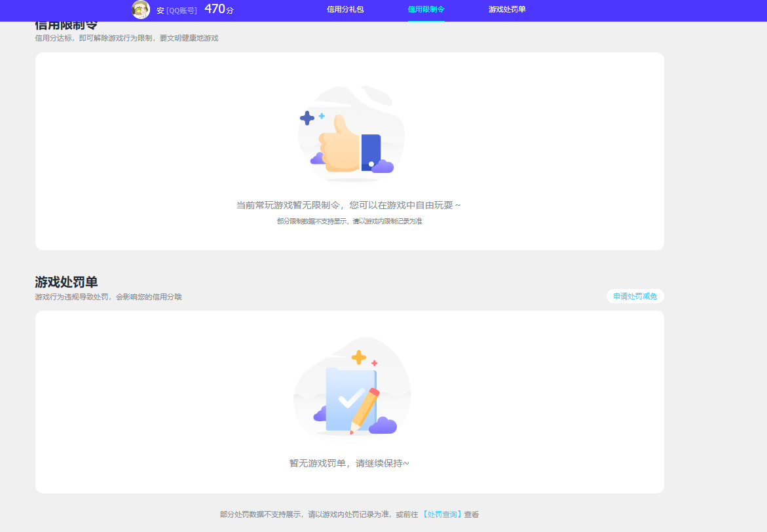Click the red dot accent near the penalty illustration
The height and width of the screenshot is (532, 767).
coord(375,362)
